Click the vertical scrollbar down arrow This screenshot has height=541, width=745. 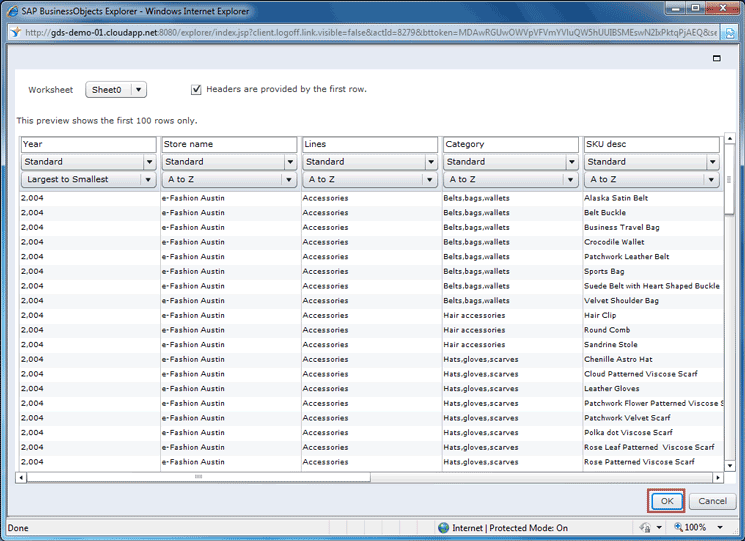pyautogui.click(x=729, y=465)
